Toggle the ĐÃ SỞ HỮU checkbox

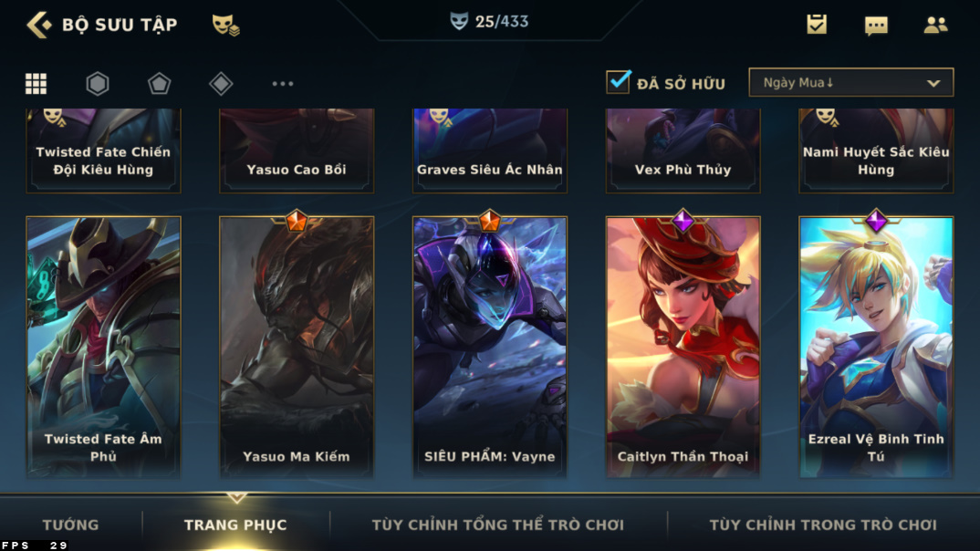tap(618, 82)
